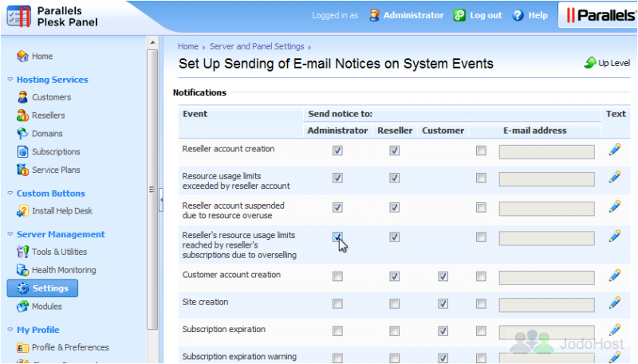Screen dimensions: 638x364
Task: Uncheck Customer for Customer account creation
Action: pos(443,276)
